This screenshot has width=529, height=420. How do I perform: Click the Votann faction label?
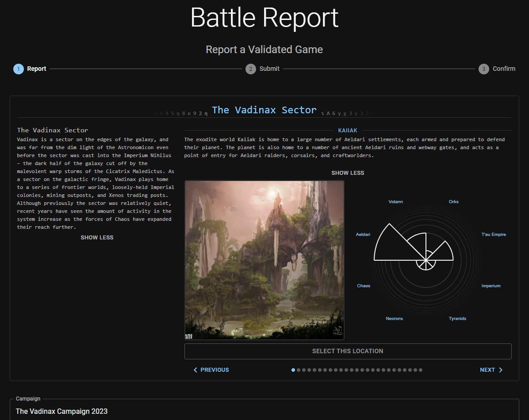[395, 202]
